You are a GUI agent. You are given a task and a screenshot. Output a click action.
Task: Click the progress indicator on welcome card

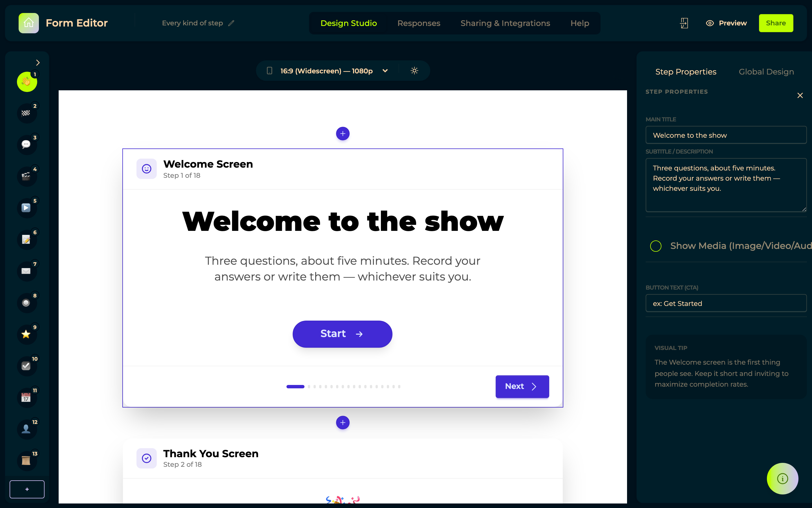coord(343,387)
